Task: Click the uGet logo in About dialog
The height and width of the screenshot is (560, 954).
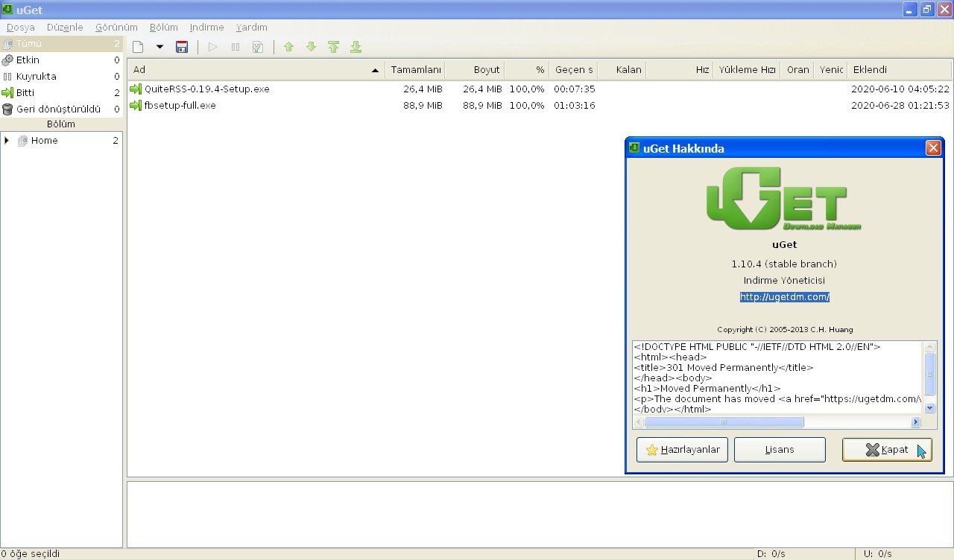Action: [x=784, y=198]
